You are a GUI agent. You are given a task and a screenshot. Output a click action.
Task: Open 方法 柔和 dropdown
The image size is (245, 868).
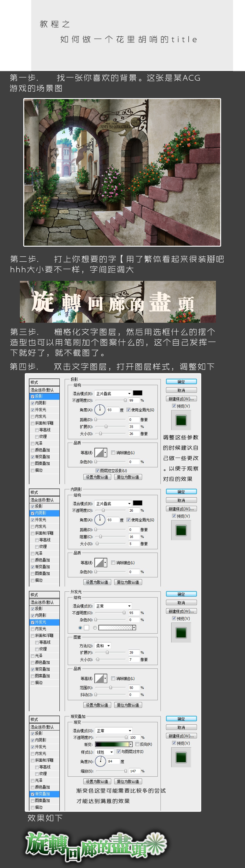[x=103, y=645]
